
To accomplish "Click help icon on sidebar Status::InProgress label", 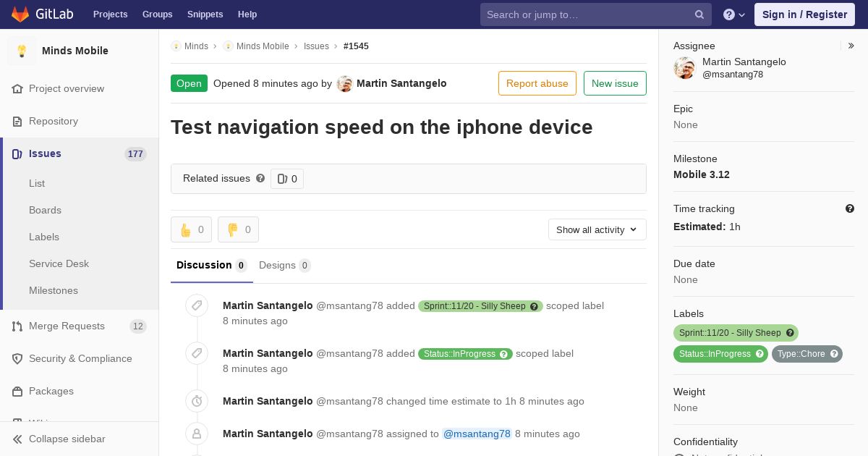I will 759,354.
